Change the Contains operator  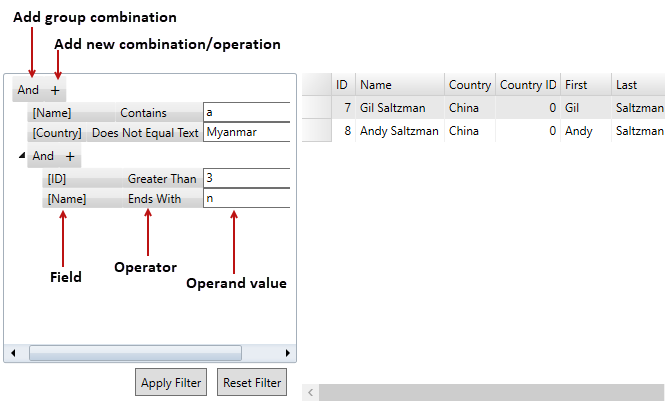coord(143,113)
